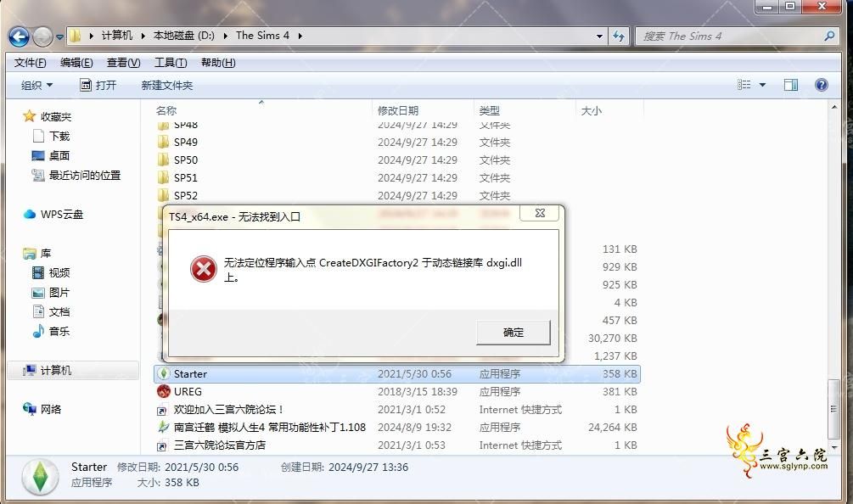Expand the breadcrumb arrow after 计算机
Viewport: 853px width, 504px height.
(143, 36)
